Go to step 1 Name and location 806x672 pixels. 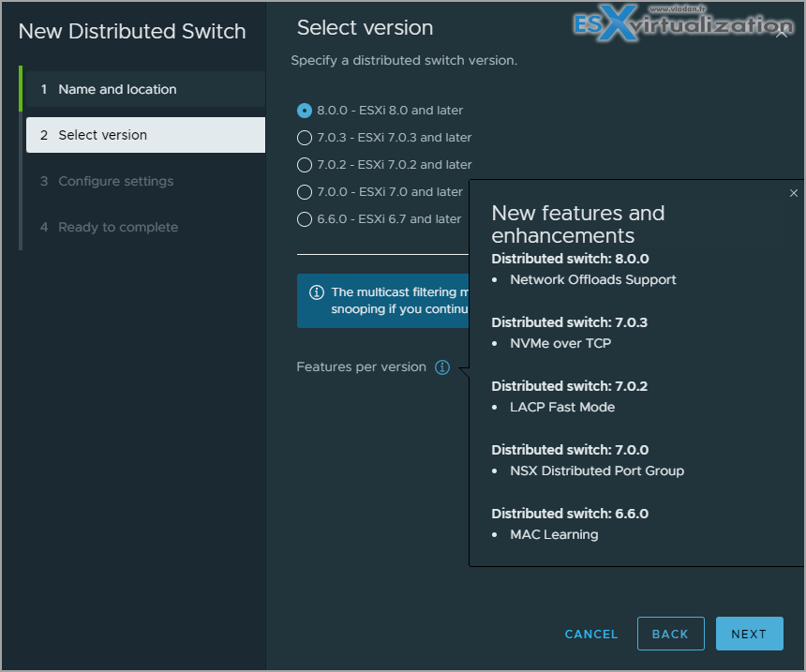coord(145,89)
